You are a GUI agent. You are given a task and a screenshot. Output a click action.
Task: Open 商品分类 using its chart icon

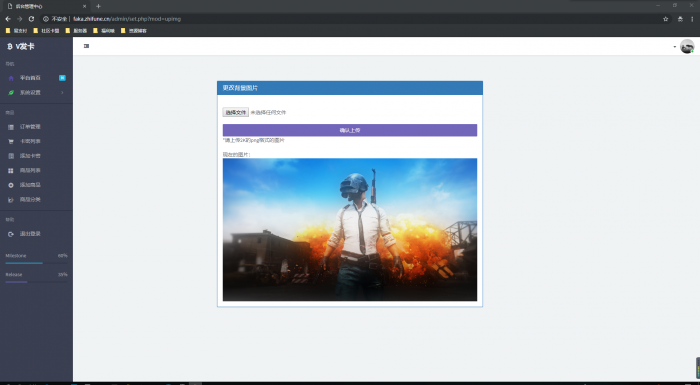(11, 200)
